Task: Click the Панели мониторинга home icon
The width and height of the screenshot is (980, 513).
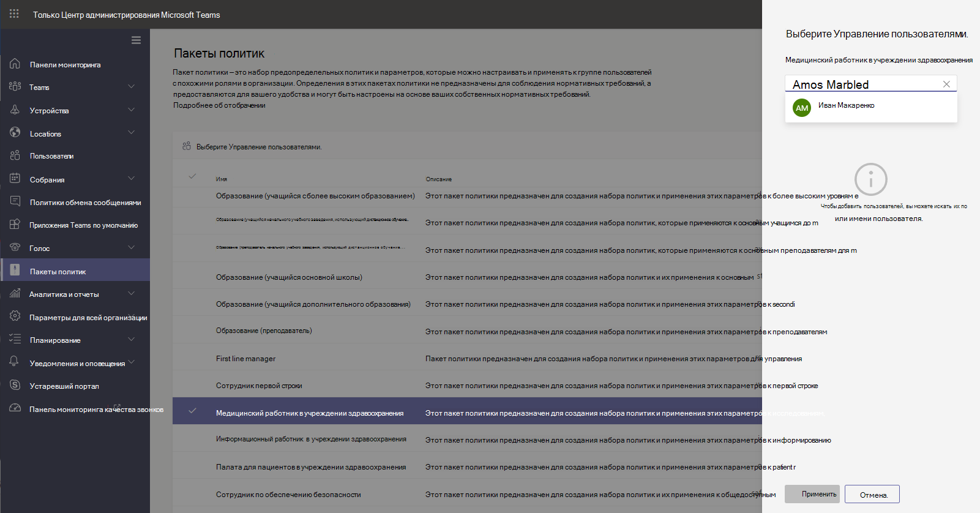Action: [x=15, y=64]
